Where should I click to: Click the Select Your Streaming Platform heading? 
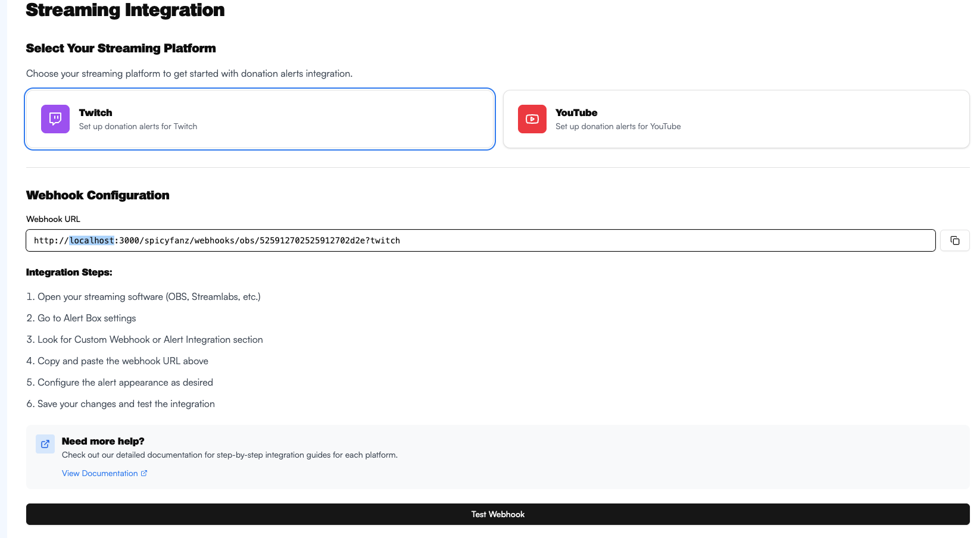click(121, 48)
